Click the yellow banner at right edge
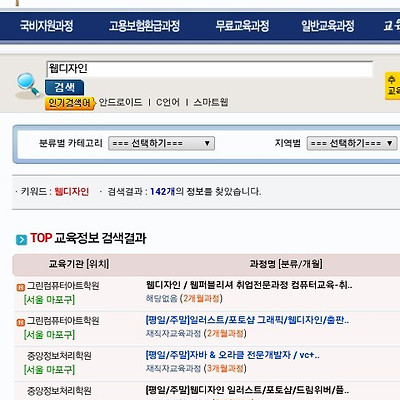400x400 pixels. click(x=392, y=86)
